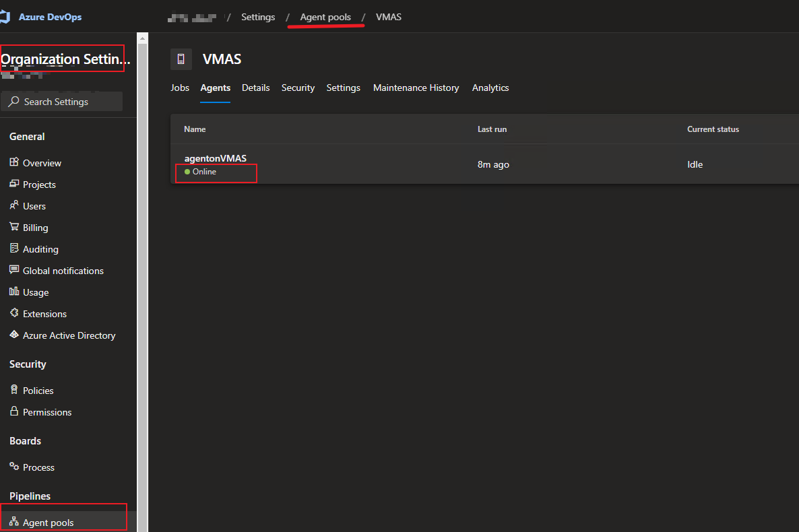Open the pool Security tab
The image size is (799, 532).
298,88
